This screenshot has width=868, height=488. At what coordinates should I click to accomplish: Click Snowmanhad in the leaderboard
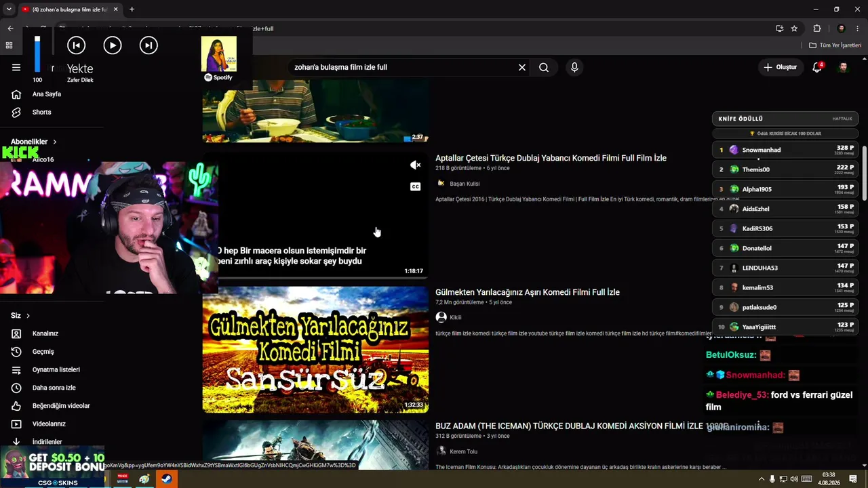click(762, 150)
